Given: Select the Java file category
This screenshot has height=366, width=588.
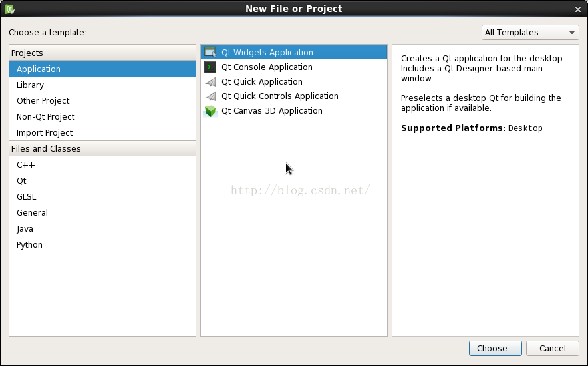Looking at the screenshot, I should (x=102, y=229).
